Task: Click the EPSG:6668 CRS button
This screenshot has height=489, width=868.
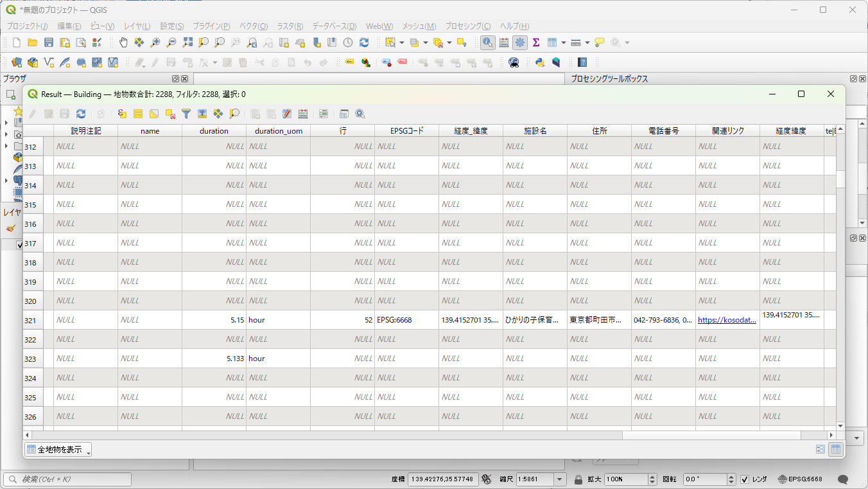Action: (800, 479)
